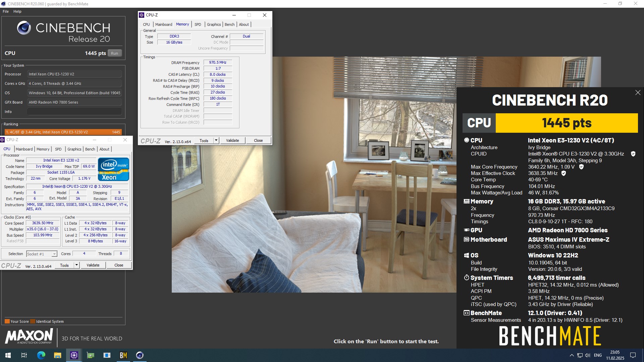Change the ENG input language
Screen dimensions: 644x362
tap(598, 355)
